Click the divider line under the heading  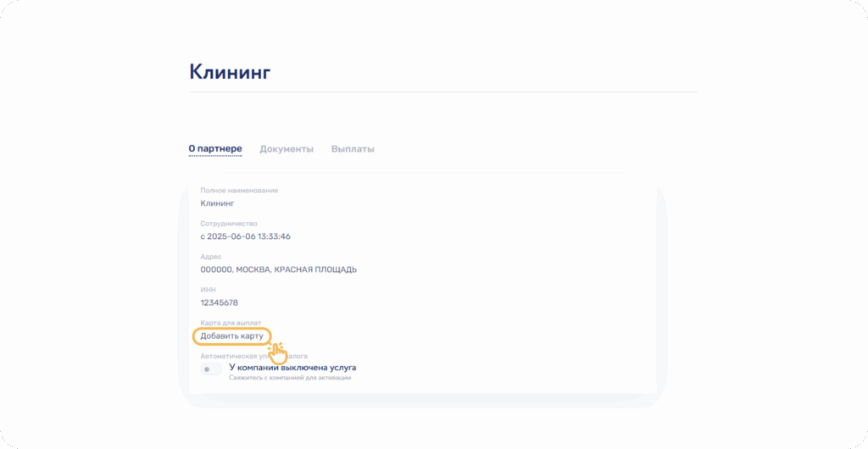pyautogui.click(x=442, y=91)
